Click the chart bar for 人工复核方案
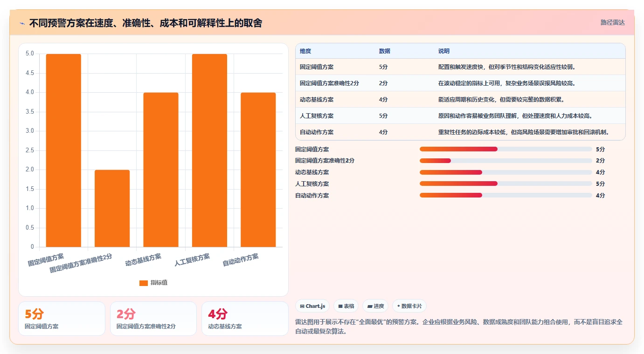 pyautogui.click(x=209, y=150)
